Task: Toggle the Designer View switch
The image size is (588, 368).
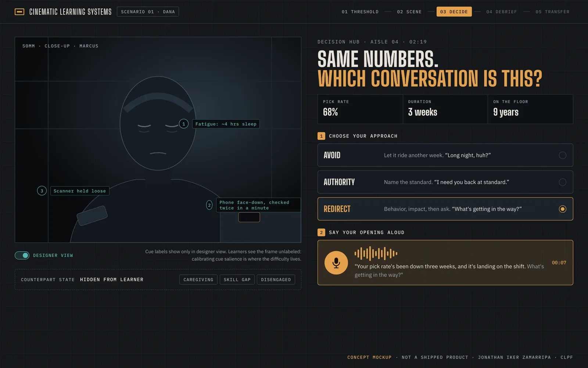Action: [x=22, y=255]
